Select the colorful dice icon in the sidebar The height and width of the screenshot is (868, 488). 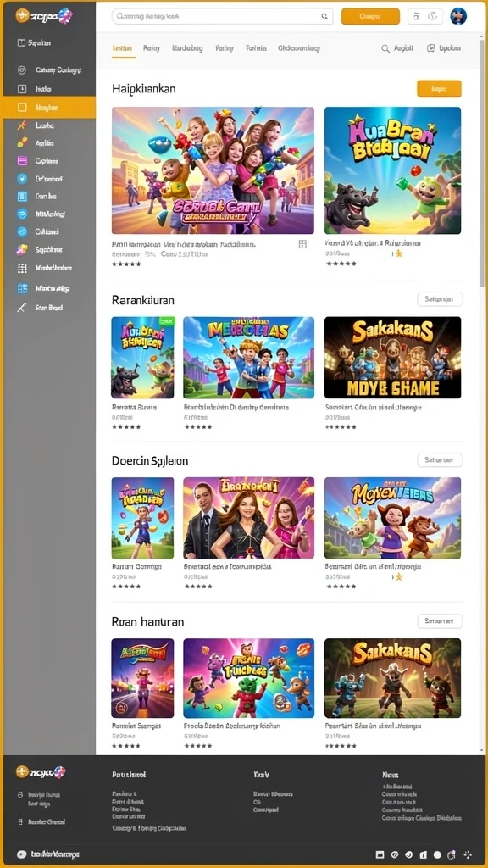click(x=22, y=250)
